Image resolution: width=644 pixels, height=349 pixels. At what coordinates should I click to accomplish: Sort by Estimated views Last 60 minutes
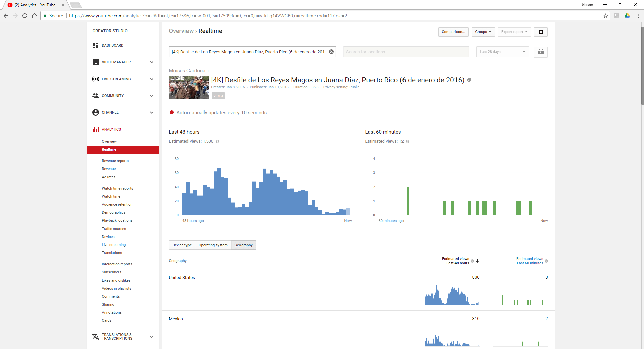coord(529,261)
